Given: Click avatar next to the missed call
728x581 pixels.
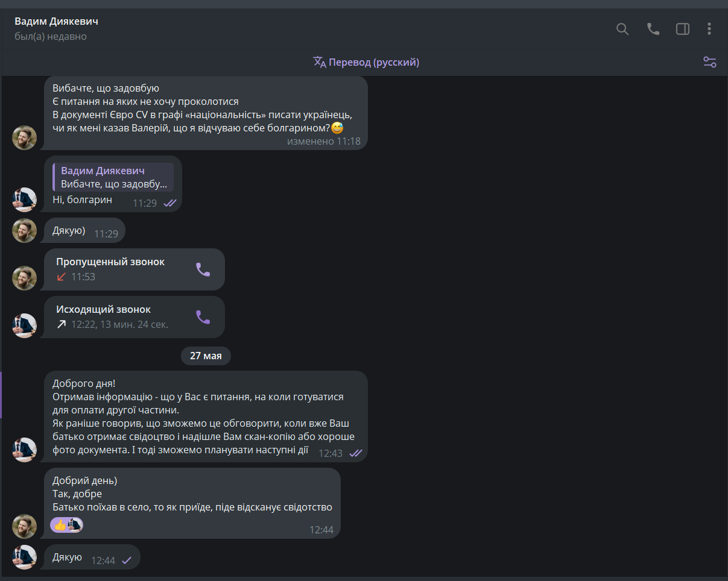Looking at the screenshot, I should click(25, 278).
